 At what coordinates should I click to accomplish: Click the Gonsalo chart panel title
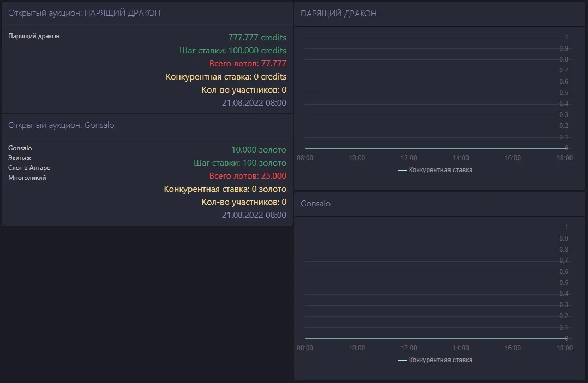click(x=315, y=204)
